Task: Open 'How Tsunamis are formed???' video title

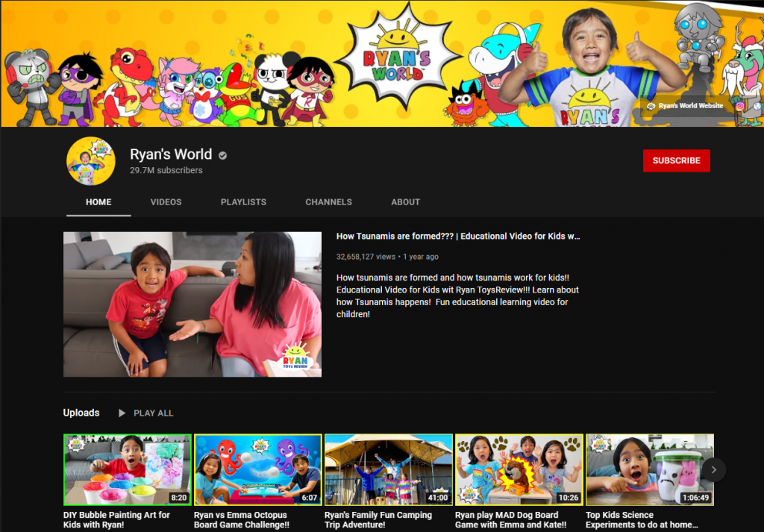Action: [x=458, y=237]
